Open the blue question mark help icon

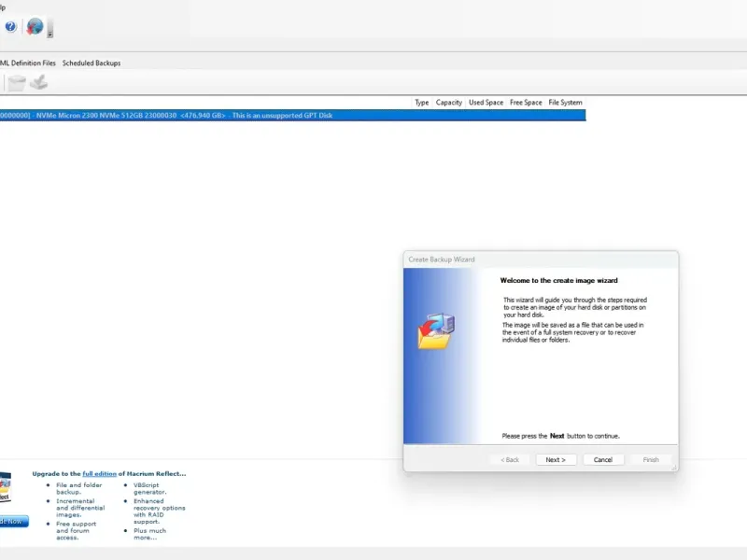[10, 27]
